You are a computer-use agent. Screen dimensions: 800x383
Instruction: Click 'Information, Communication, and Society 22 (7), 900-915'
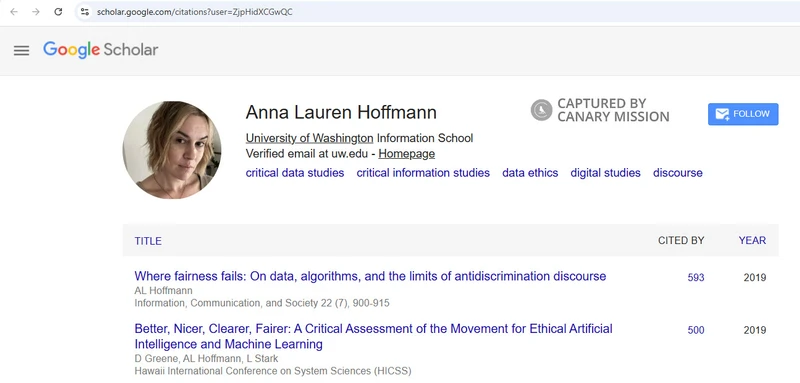click(x=262, y=303)
